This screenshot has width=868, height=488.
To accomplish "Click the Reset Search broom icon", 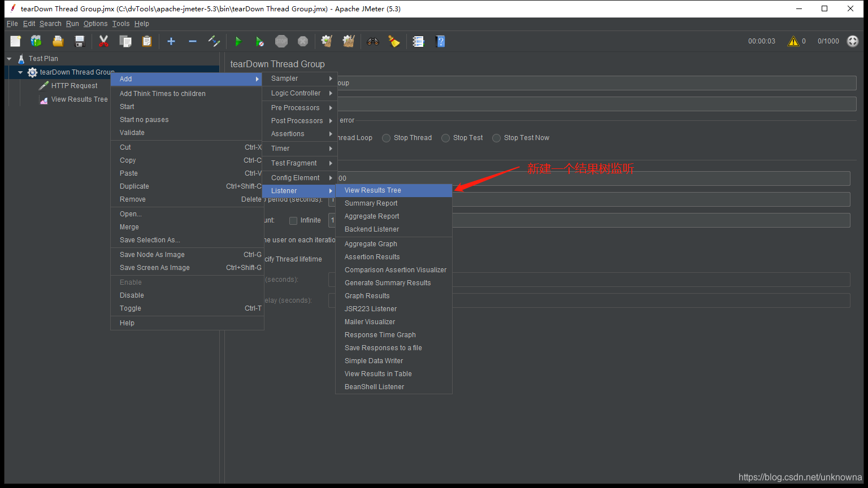I will click(394, 41).
